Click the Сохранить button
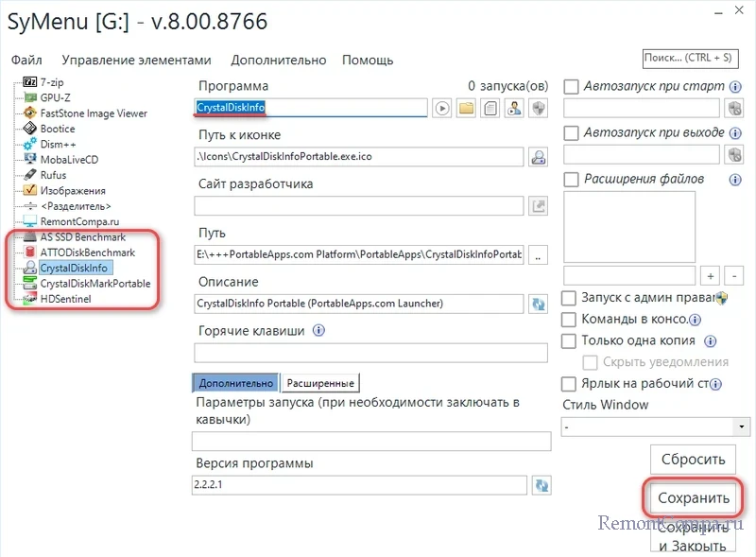Image resolution: width=756 pixels, height=557 pixels. [694, 497]
